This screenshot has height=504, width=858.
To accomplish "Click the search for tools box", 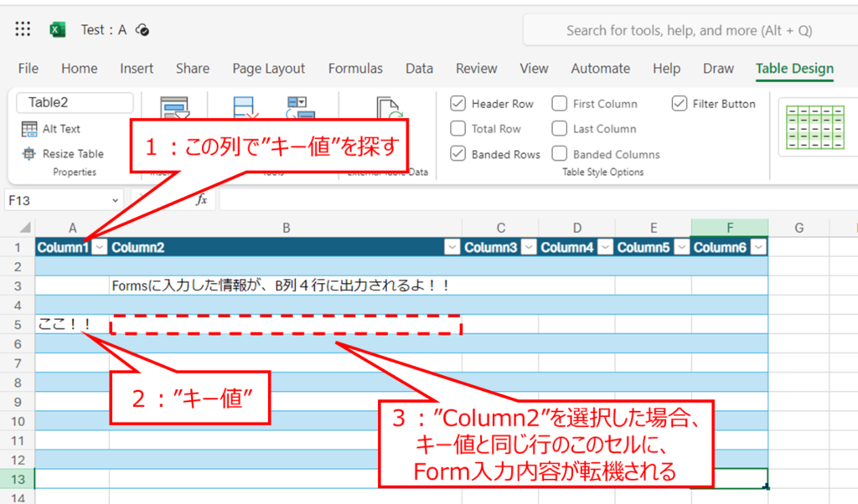I will pos(689,31).
